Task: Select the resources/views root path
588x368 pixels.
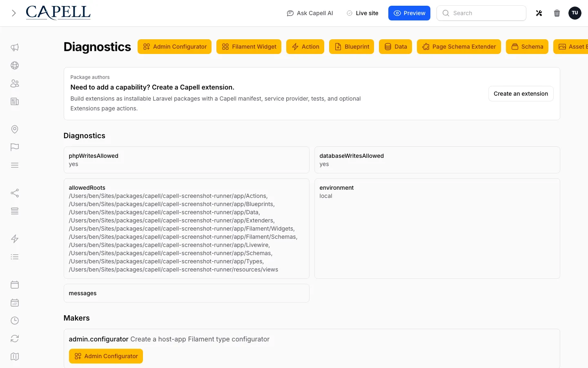Action: 174,269
